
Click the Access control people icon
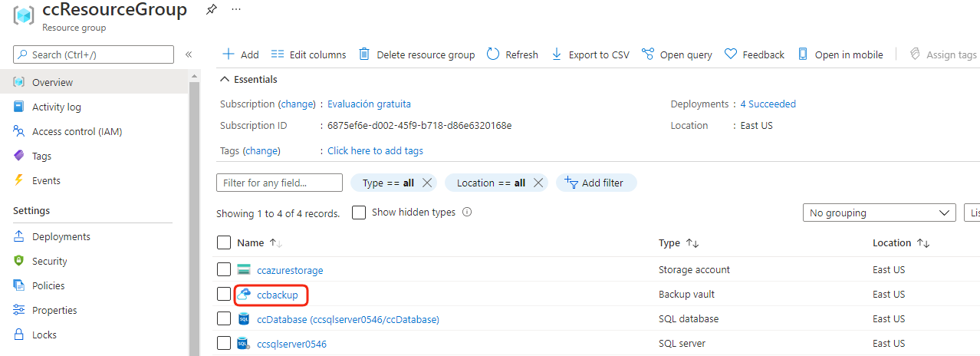point(19,131)
